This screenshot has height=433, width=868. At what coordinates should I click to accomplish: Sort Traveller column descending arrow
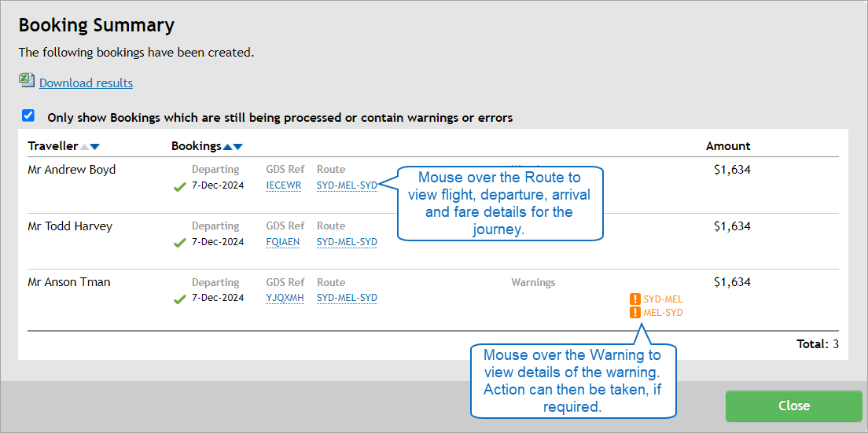pyautogui.click(x=95, y=147)
